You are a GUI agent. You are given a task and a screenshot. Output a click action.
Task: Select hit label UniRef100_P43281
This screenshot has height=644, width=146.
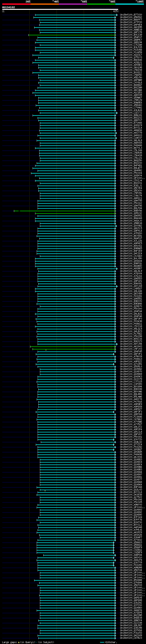tap(131, 296)
